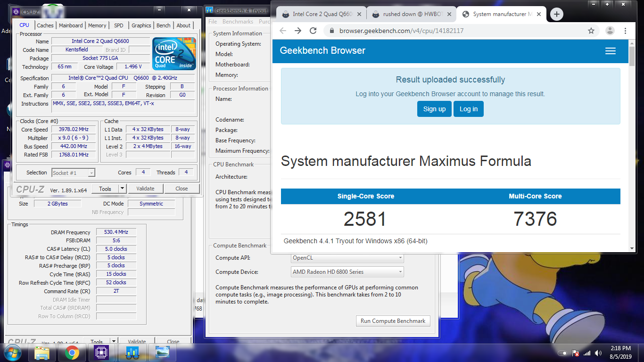The image size is (644, 362).
Task: Open the Action Center flag icon
Action: 575,353
